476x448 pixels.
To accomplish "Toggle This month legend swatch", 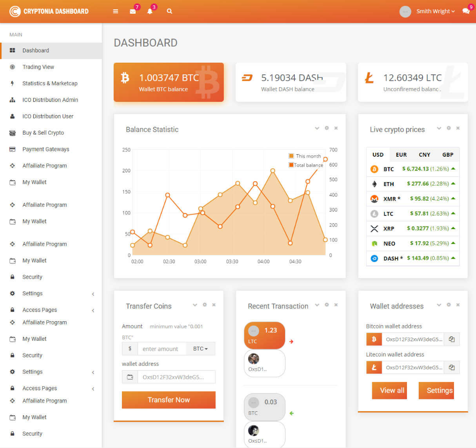I will point(291,156).
